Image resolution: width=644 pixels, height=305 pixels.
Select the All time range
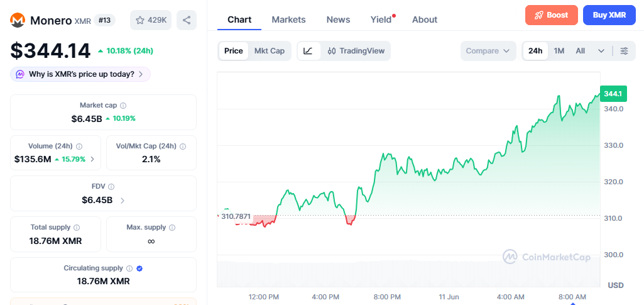(580, 51)
